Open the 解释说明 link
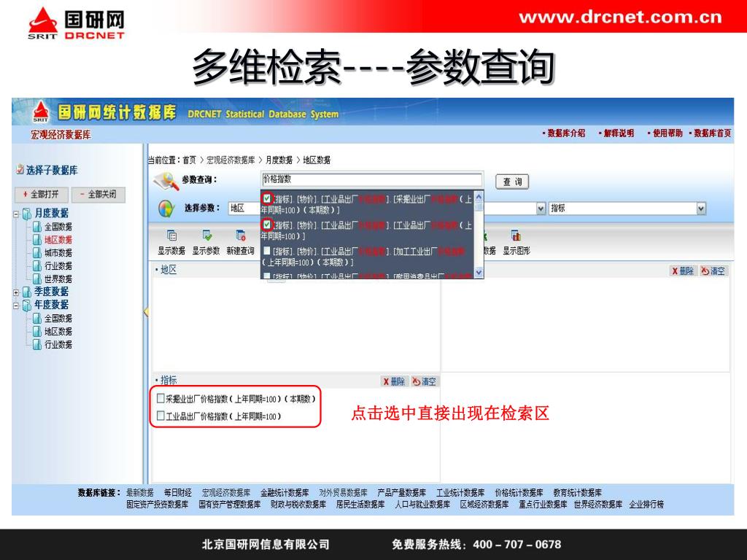 pos(619,133)
